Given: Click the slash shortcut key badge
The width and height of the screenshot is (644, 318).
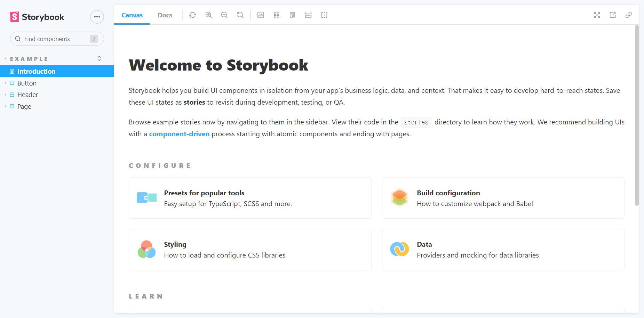Looking at the screenshot, I should [94, 39].
